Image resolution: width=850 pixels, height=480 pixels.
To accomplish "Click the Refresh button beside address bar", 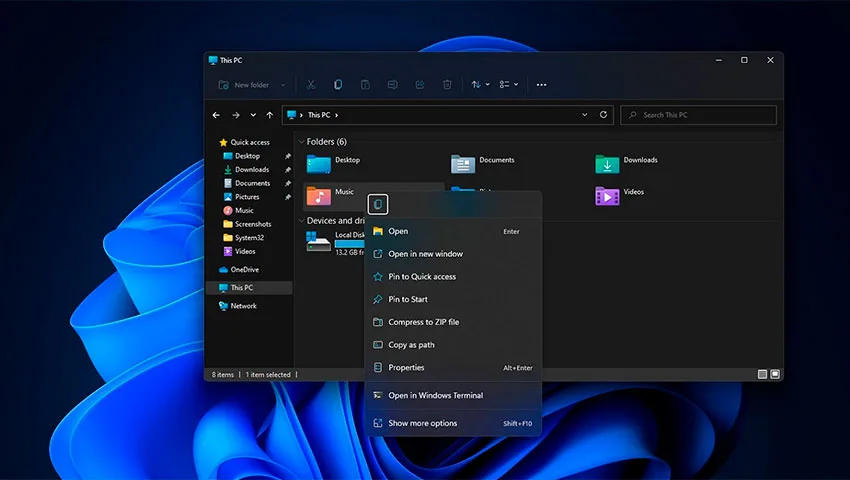I will pyautogui.click(x=603, y=115).
